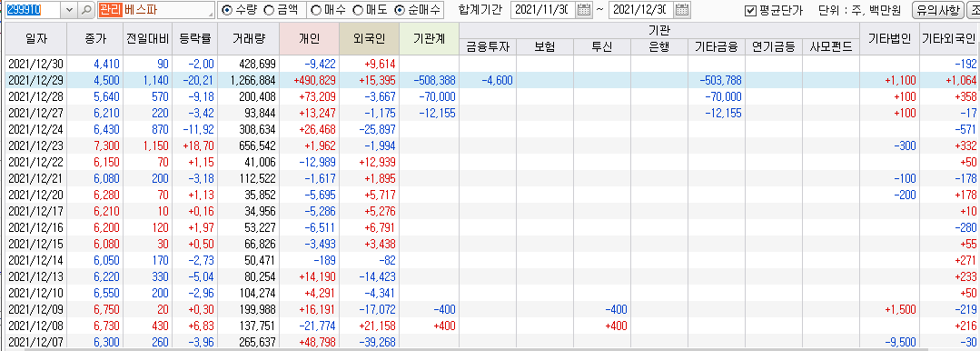This screenshot has width=980, height=351.
Task: Click the 개인 column header
Action: tap(310, 39)
